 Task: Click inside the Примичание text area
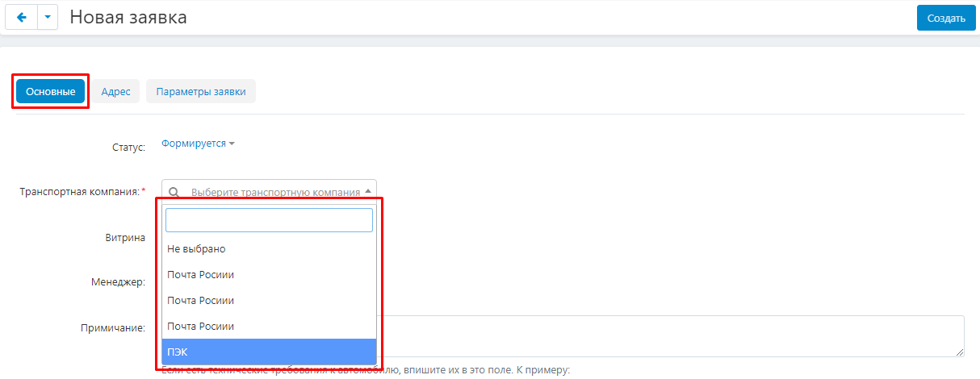coord(670,335)
